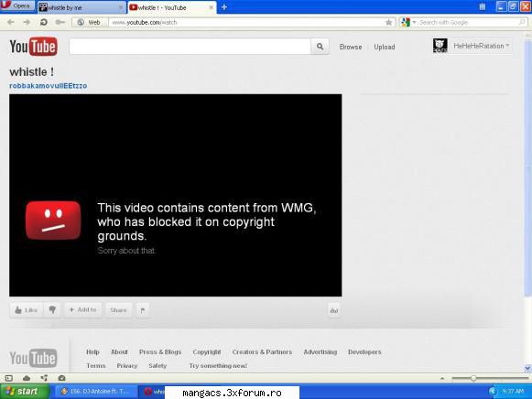Open the Copyright footer link
Screen dimensions: 532x399
(x=207, y=352)
